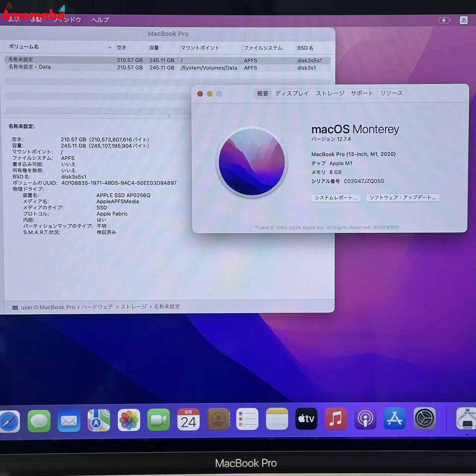Viewport: 476px width, 476px height.
Task: Click the システムレポート button
Action: pyautogui.click(x=335, y=197)
